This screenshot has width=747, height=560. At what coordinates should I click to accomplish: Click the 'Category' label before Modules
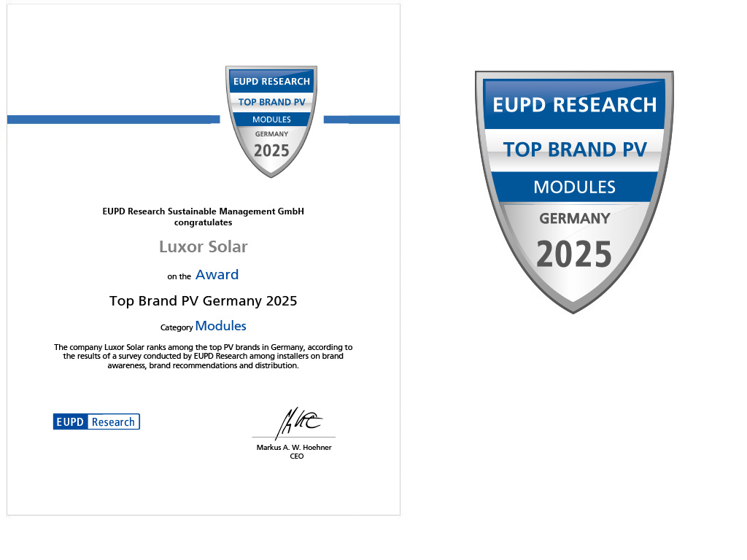coord(177,327)
